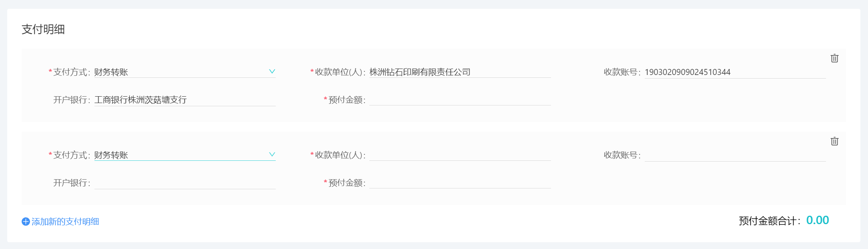Screen dimensions: 868x249
Task: Click 添加新的支付明细 link
Action: 65,222
